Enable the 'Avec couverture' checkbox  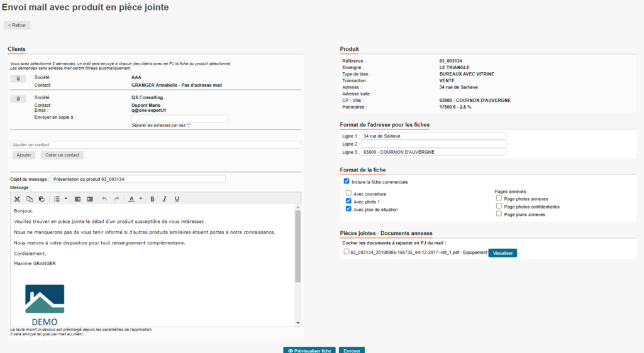[x=348, y=193]
